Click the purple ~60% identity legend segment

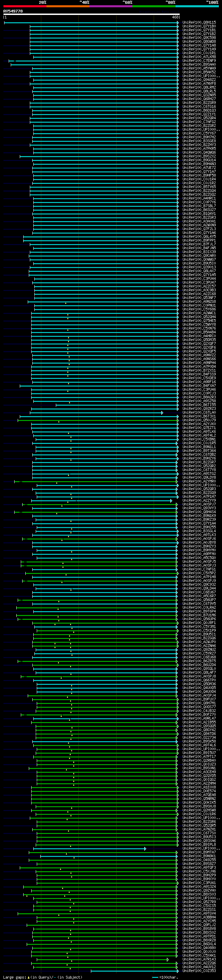pos(111,6)
